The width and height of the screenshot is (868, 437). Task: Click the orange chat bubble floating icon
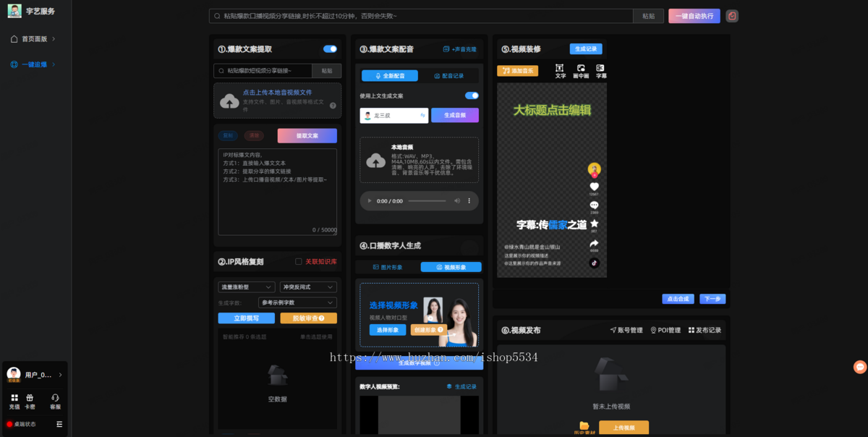(860, 367)
